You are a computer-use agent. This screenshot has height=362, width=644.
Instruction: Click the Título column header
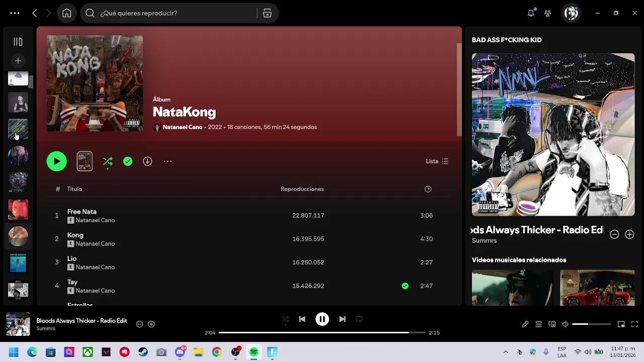coord(74,189)
